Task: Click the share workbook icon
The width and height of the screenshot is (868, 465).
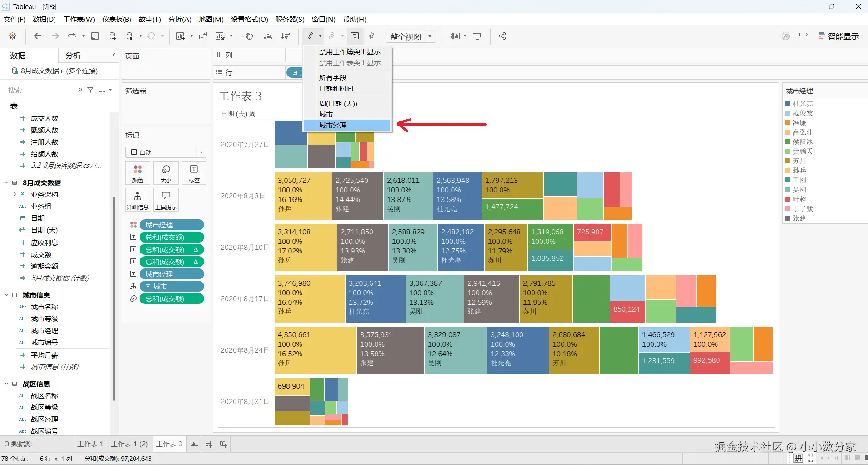Action: pos(502,36)
